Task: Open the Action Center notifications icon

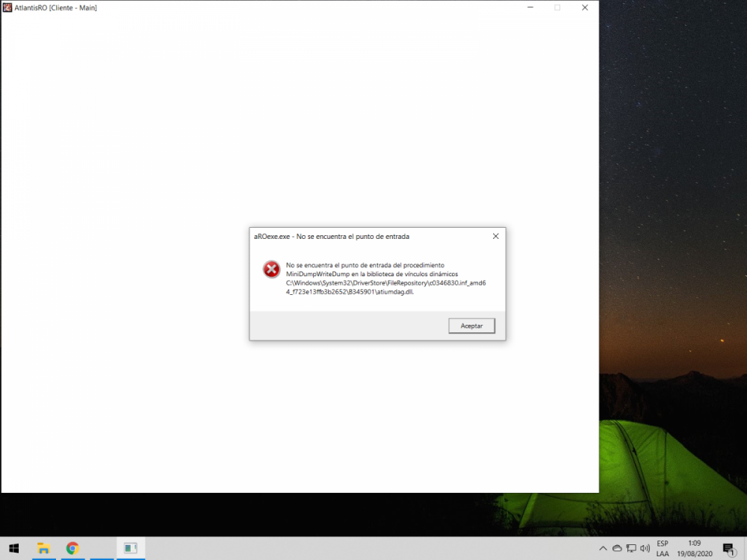Action: point(729,547)
